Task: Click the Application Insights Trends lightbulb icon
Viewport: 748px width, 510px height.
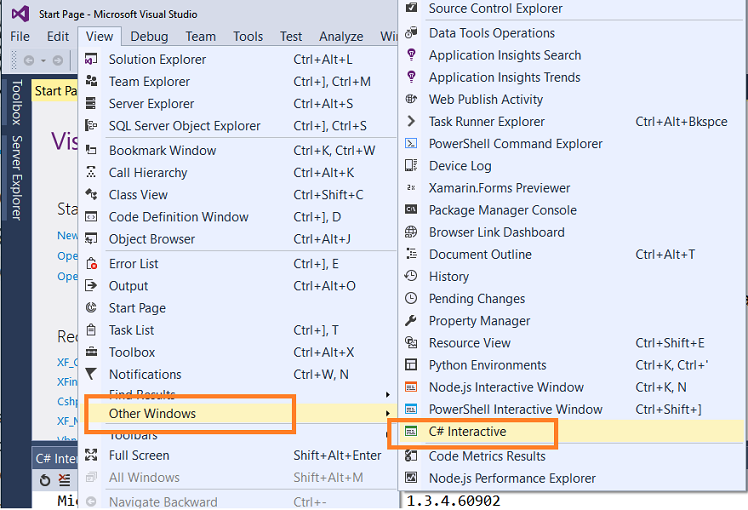Action: (411, 77)
